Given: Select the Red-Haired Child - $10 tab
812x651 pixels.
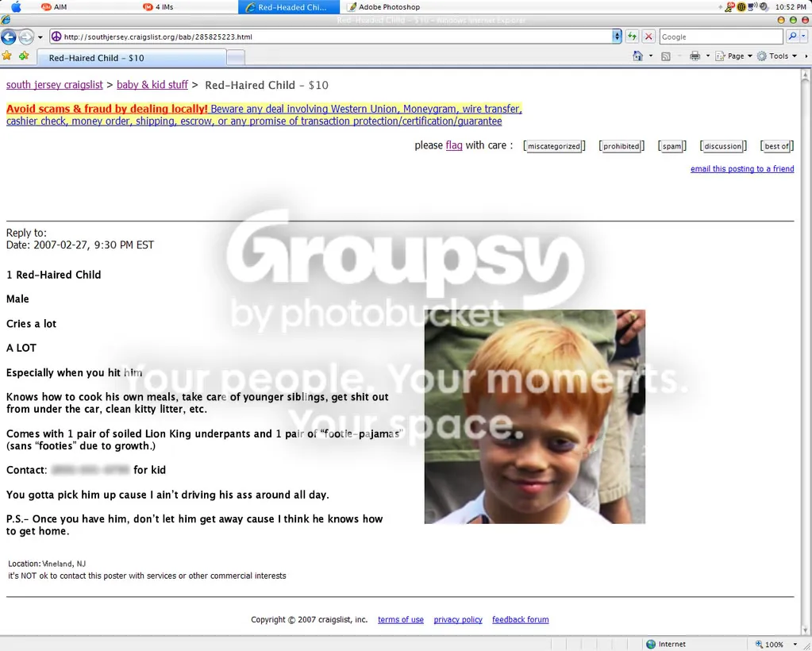Looking at the screenshot, I should tap(132, 58).
